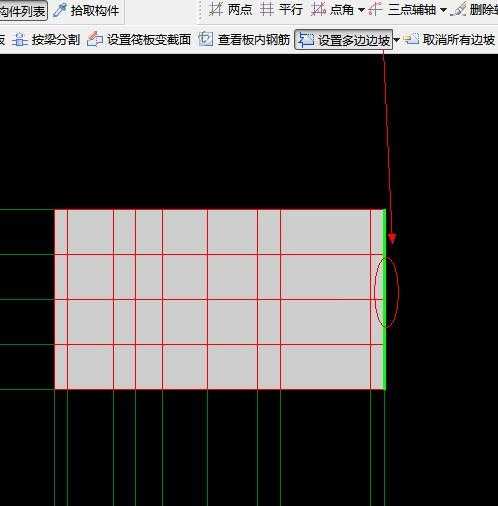Click the 取消所有边坡 icon

(411, 39)
